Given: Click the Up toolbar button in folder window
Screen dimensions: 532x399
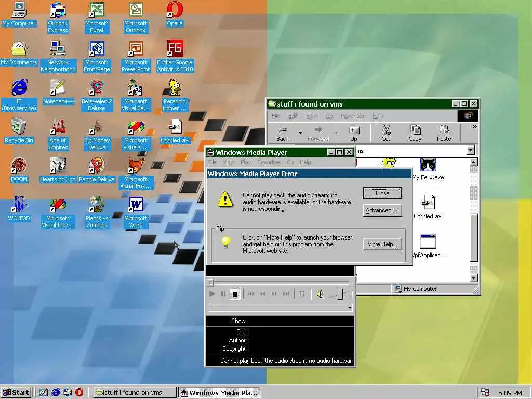Looking at the screenshot, I should [x=354, y=134].
